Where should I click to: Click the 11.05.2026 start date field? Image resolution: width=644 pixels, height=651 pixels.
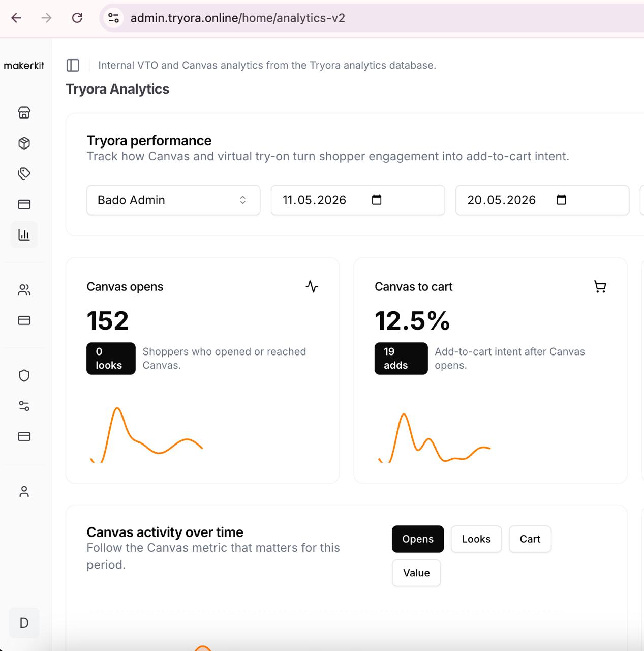(358, 200)
